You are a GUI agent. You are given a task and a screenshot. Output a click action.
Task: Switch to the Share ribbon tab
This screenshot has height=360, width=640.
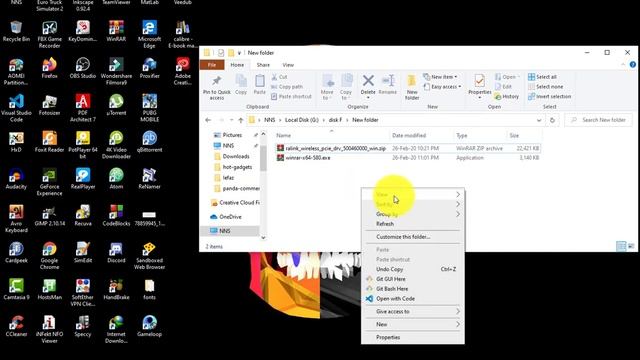[263, 65]
